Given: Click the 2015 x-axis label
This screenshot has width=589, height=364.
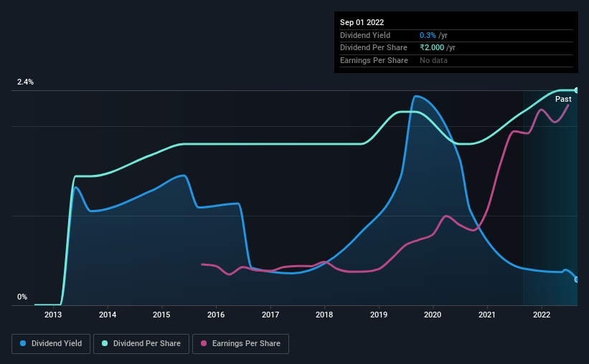Looking at the screenshot, I should tap(161, 315).
